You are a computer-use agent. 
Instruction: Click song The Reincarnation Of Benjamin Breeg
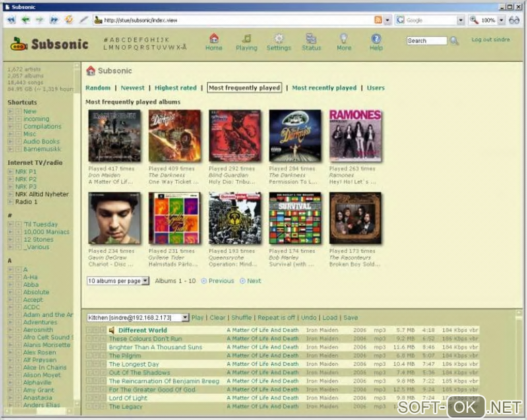pyautogui.click(x=164, y=381)
